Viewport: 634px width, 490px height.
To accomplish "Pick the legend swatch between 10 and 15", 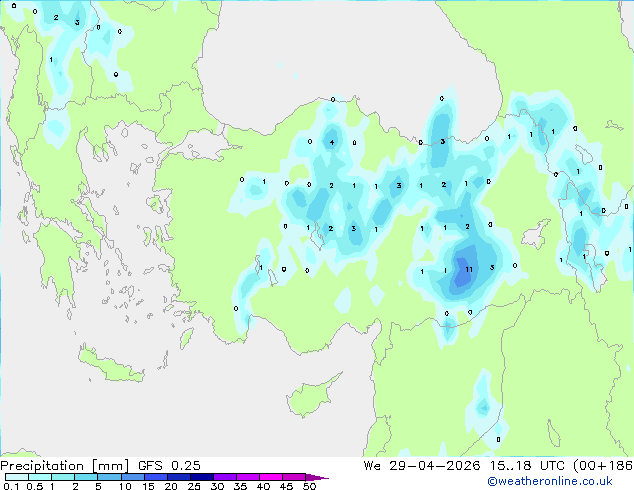I will coord(133,477).
